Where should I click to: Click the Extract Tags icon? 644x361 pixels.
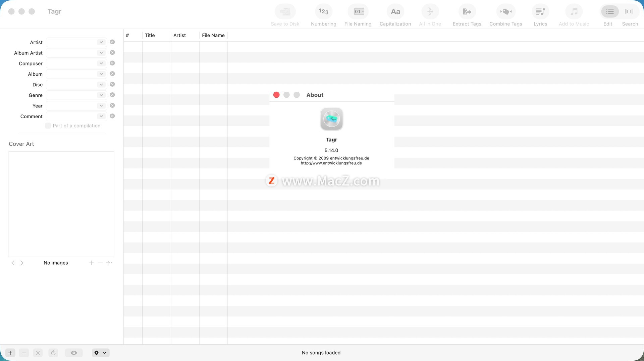(467, 12)
